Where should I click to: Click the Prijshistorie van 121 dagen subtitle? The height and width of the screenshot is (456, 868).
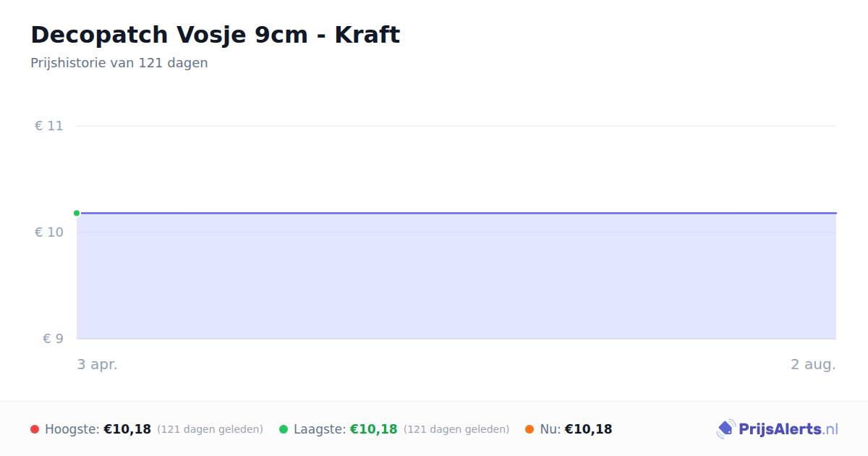[119, 63]
